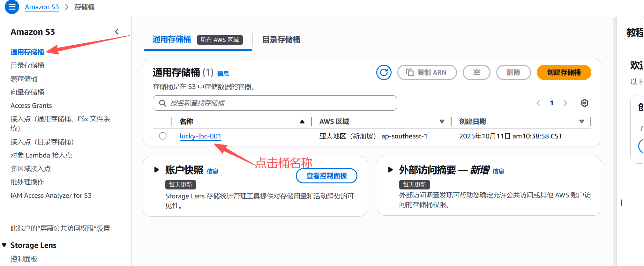Open 向量存储桶 in the sidebar
The width and height of the screenshot is (644, 266).
pos(27,92)
